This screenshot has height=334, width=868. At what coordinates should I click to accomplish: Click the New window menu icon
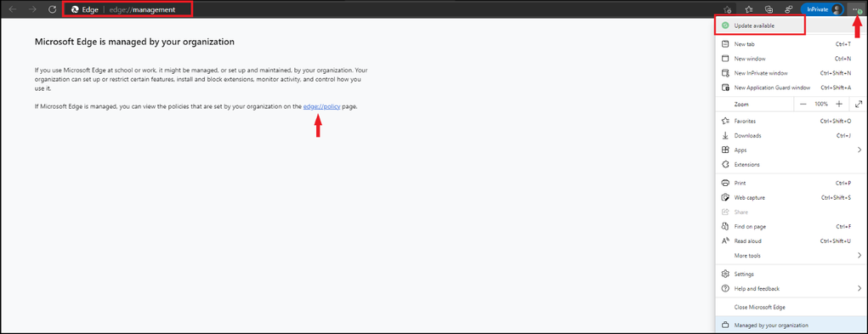tap(725, 59)
